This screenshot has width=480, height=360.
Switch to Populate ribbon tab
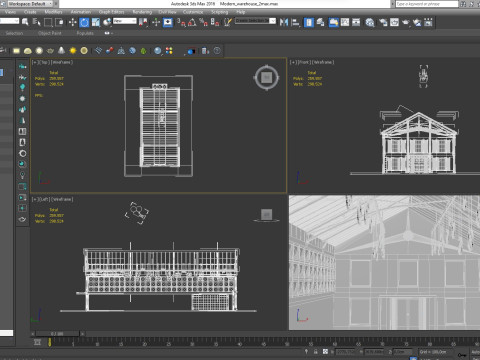click(x=85, y=33)
